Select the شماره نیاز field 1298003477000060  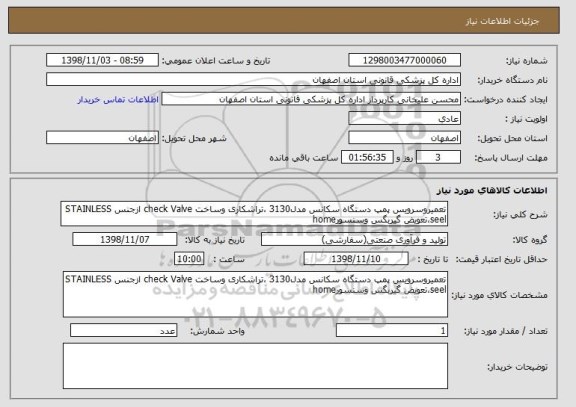pyautogui.click(x=404, y=60)
